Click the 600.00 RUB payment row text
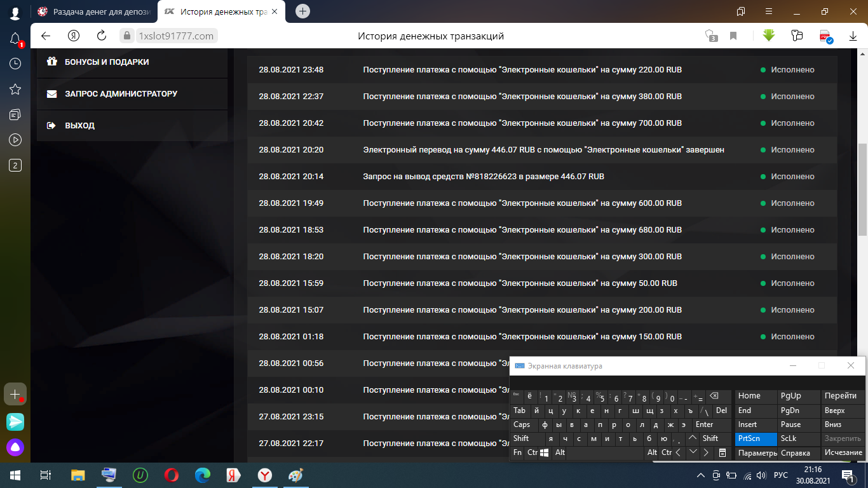868x488 pixels. 522,203
